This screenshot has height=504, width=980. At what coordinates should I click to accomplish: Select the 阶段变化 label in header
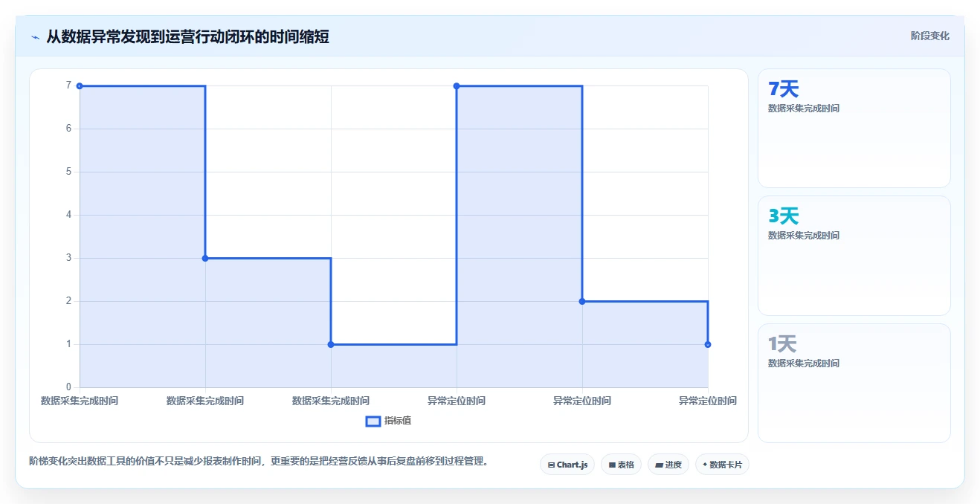coord(929,36)
